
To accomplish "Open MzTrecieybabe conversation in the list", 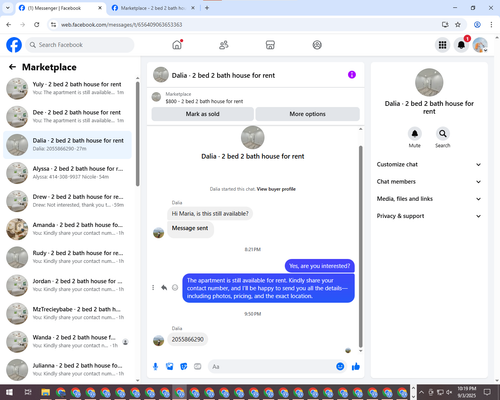I will coord(68,313).
